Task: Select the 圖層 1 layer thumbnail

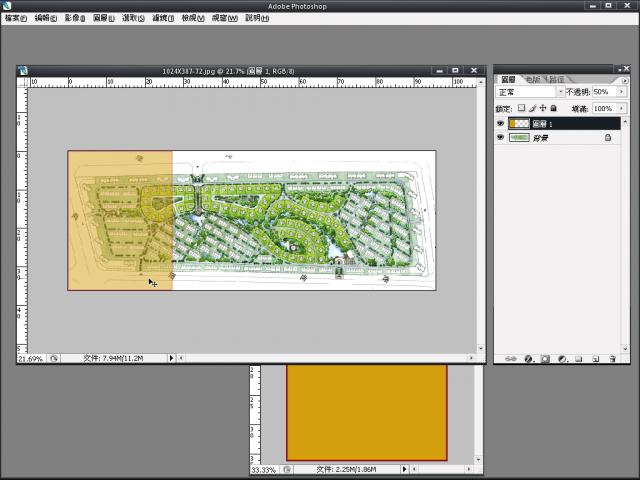Action: [x=519, y=124]
